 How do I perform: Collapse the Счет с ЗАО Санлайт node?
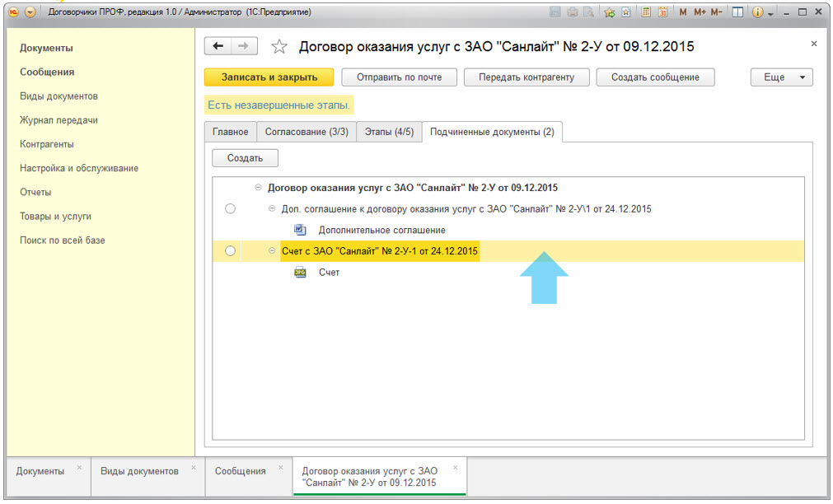tap(272, 250)
